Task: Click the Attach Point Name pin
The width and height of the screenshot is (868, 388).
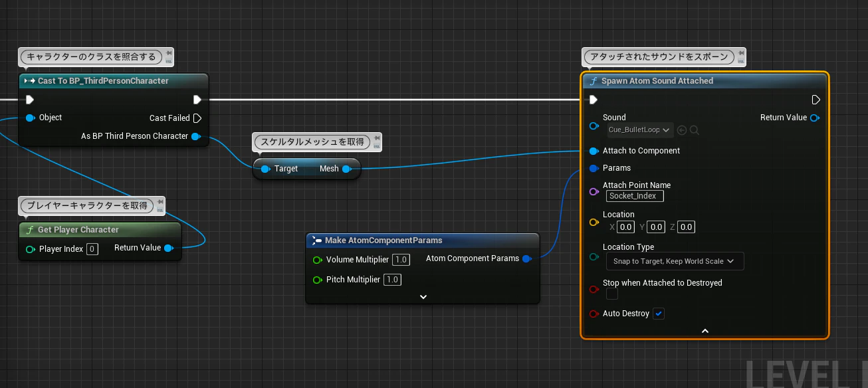Action: click(x=594, y=191)
